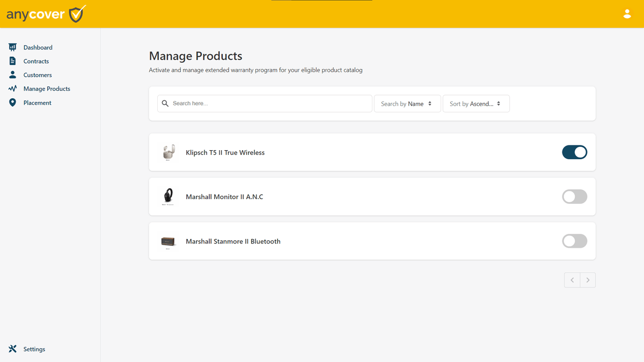The height and width of the screenshot is (362, 644).
Task: Click the Marshall Monitor II A.N.C name
Action: pyautogui.click(x=224, y=197)
